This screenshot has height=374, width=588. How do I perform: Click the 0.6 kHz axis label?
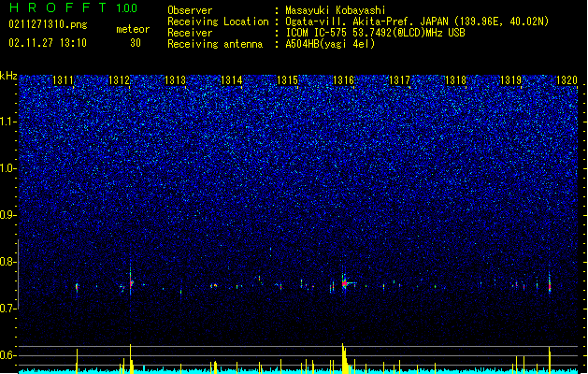click(8, 355)
